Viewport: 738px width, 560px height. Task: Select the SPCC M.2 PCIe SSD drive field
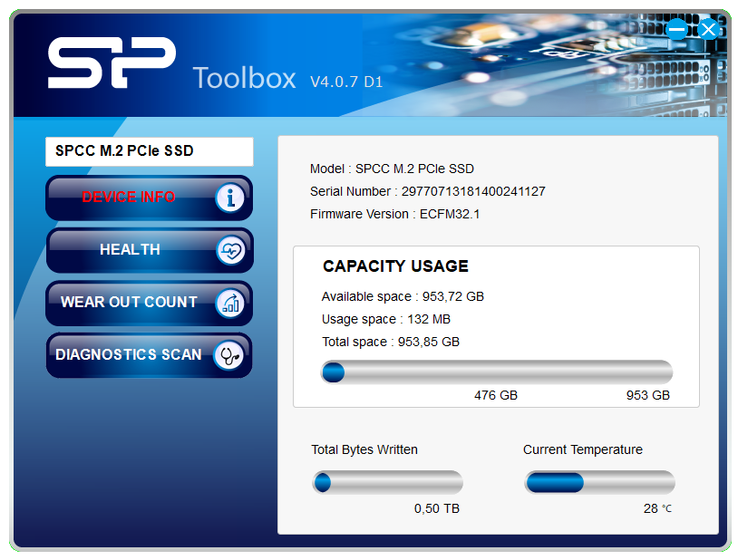pyautogui.click(x=150, y=151)
